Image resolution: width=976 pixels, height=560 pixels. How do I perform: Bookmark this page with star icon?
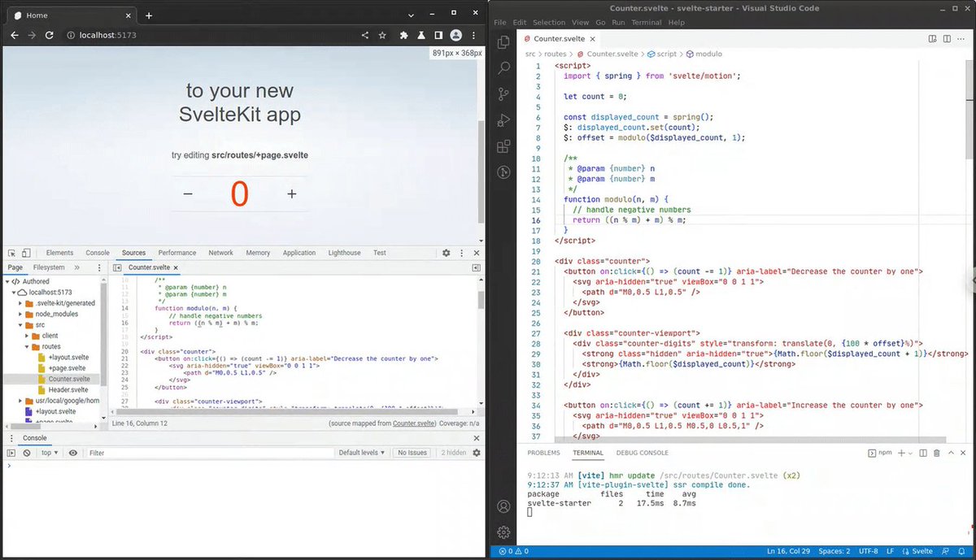(x=381, y=35)
